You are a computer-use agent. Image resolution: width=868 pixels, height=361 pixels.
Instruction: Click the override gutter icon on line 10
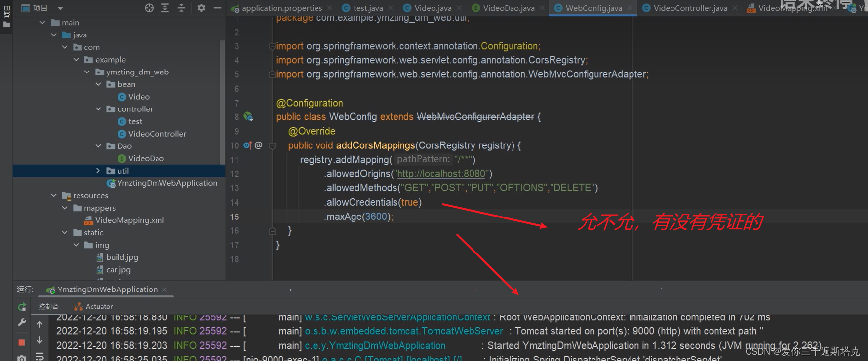click(248, 145)
